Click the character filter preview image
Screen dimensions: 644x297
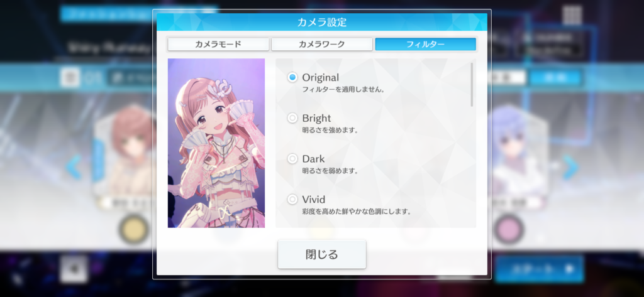click(216, 143)
